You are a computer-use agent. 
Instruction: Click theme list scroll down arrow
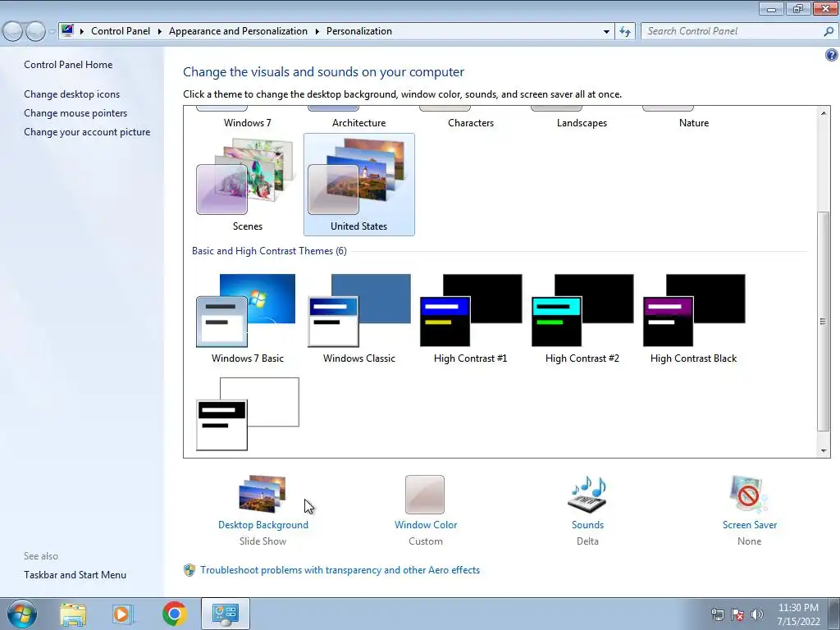824,451
